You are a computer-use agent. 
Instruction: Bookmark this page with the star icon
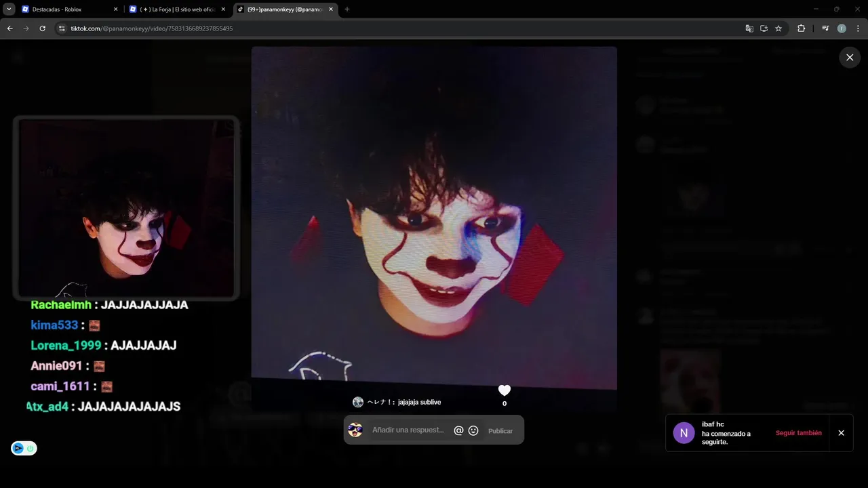(x=778, y=28)
